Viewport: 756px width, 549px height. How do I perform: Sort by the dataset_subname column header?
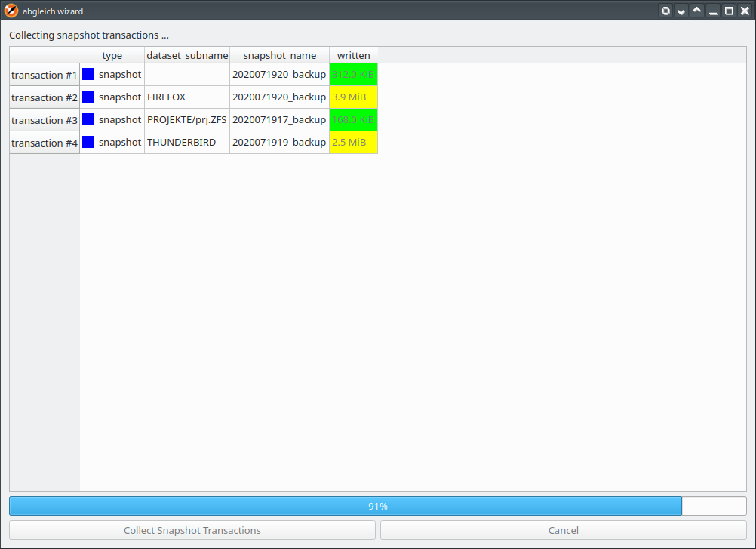pos(187,55)
